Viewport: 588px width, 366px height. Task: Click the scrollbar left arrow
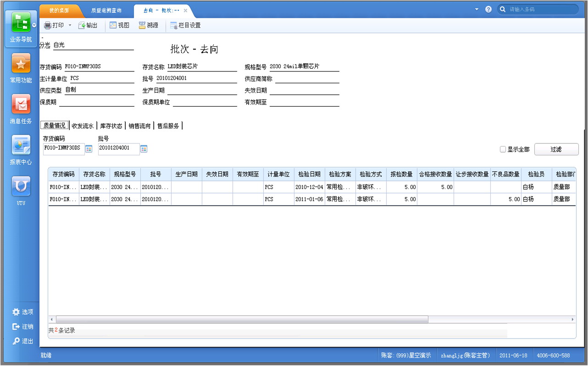(x=51, y=319)
